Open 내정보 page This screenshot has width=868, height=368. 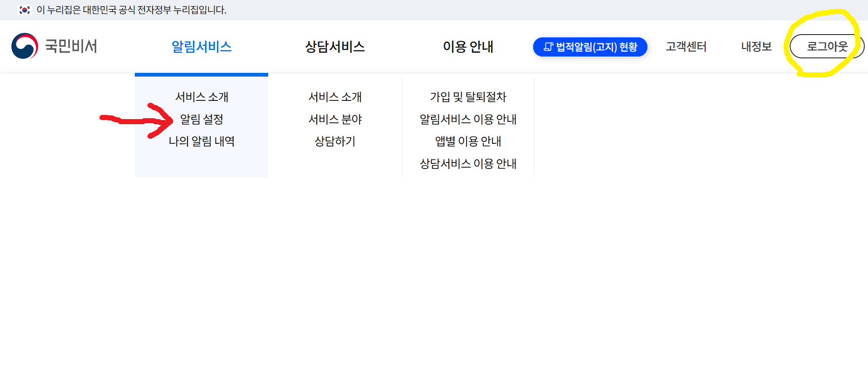(756, 47)
